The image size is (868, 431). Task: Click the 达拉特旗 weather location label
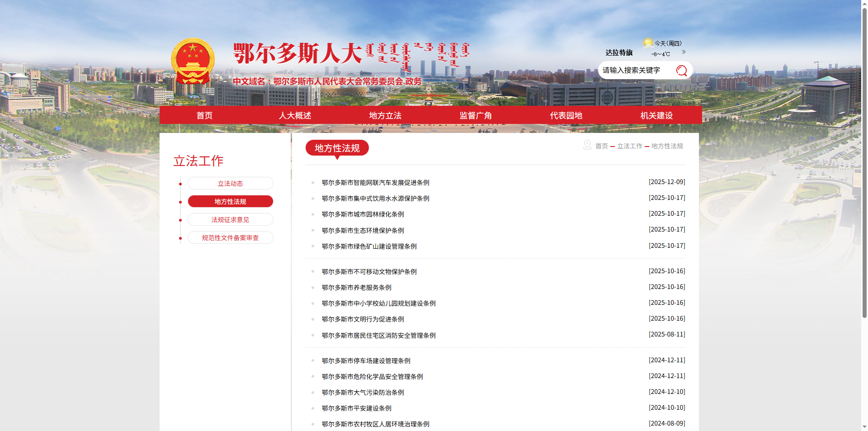click(619, 52)
